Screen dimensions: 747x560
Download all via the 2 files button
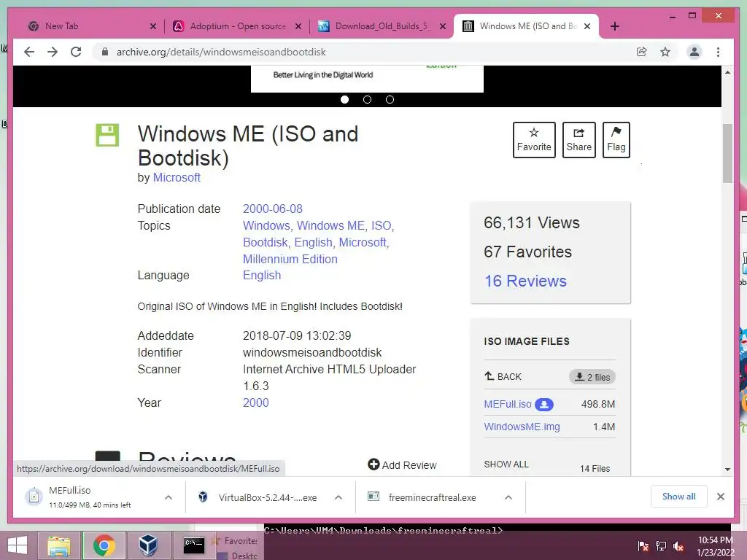point(592,377)
